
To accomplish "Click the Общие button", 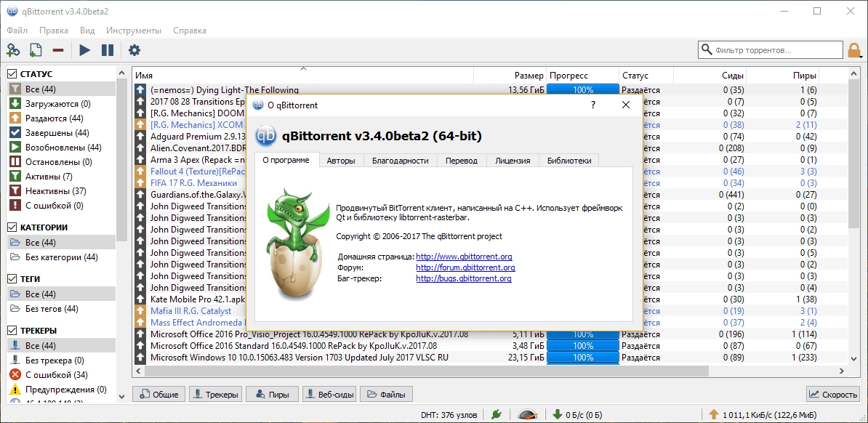I will [159, 395].
